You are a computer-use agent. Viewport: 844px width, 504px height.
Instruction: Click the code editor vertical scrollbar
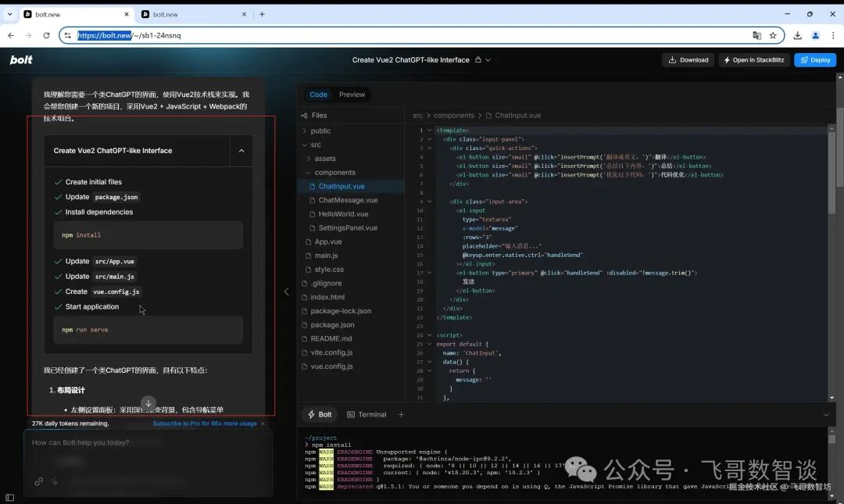pos(831,173)
